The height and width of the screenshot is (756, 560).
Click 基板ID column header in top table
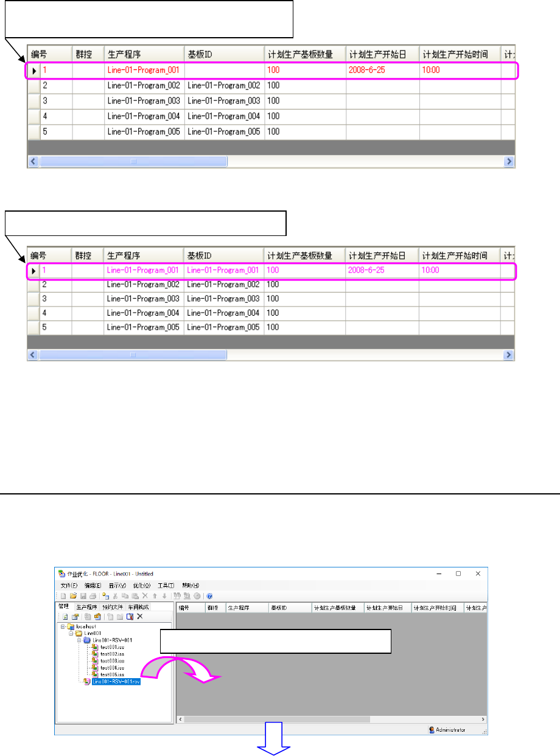click(x=224, y=54)
